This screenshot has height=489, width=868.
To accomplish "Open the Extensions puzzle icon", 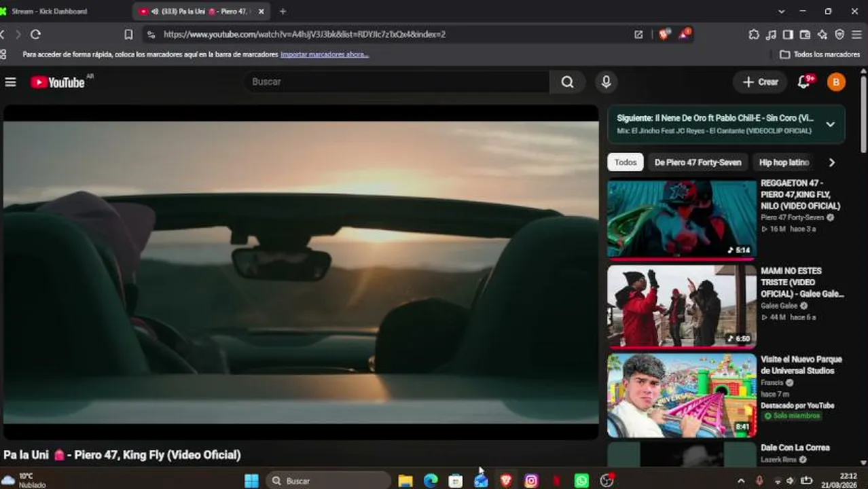I will click(754, 34).
